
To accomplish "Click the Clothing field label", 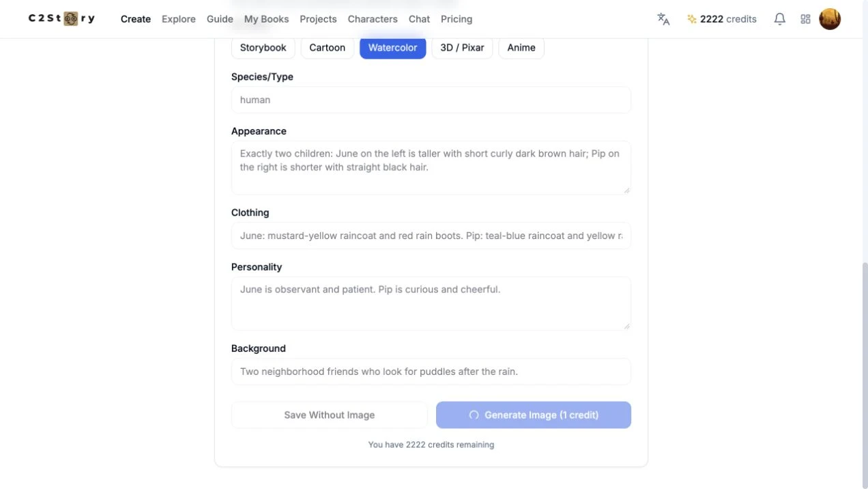I will tap(250, 212).
